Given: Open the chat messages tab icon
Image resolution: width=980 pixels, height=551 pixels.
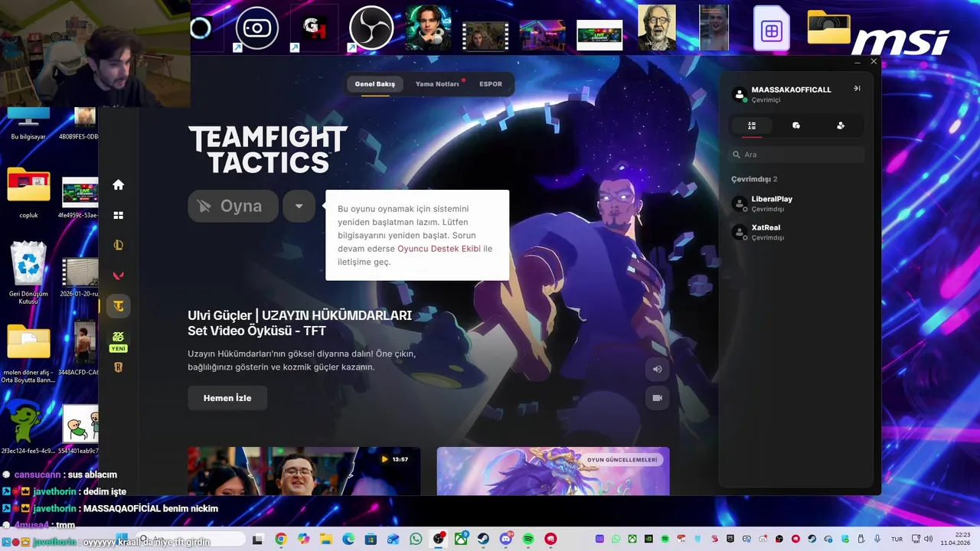Looking at the screenshot, I should tap(796, 126).
